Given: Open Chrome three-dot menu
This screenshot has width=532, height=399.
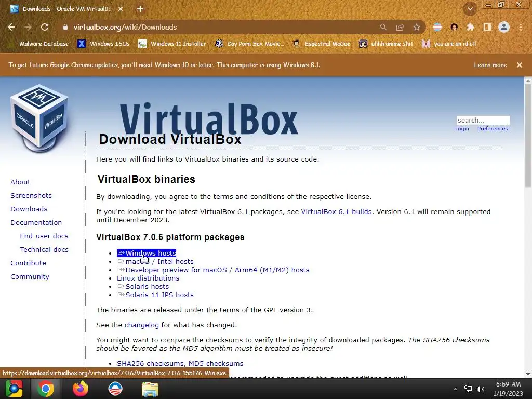Looking at the screenshot, I should click(x=521, y=27).
